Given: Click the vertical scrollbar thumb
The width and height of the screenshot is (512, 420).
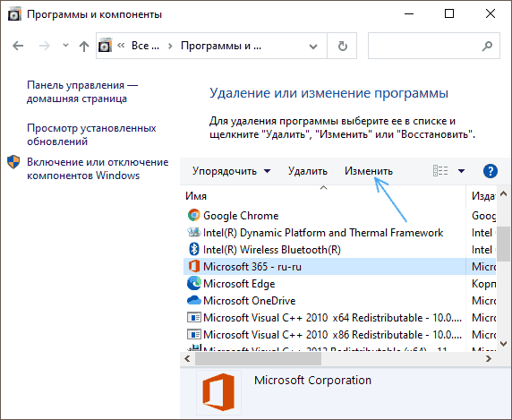Looking at the screenshot, I should pyautogui.click(x=504, y=243).
